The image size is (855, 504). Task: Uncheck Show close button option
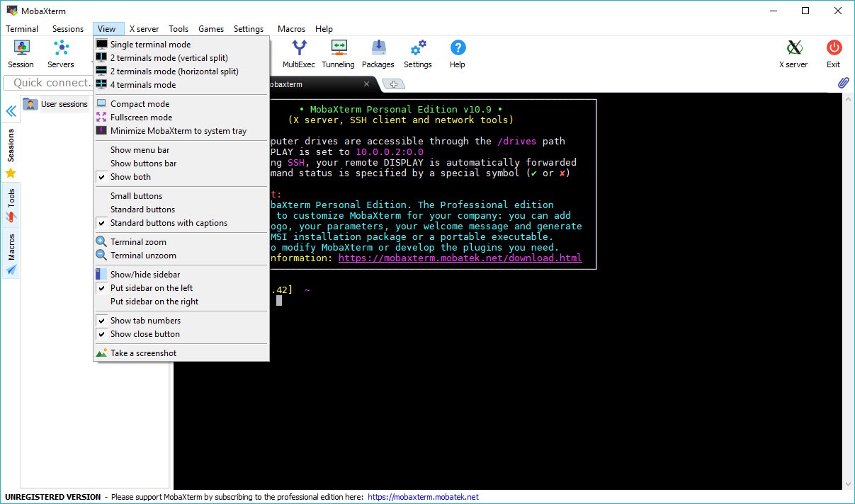point(145,334)
